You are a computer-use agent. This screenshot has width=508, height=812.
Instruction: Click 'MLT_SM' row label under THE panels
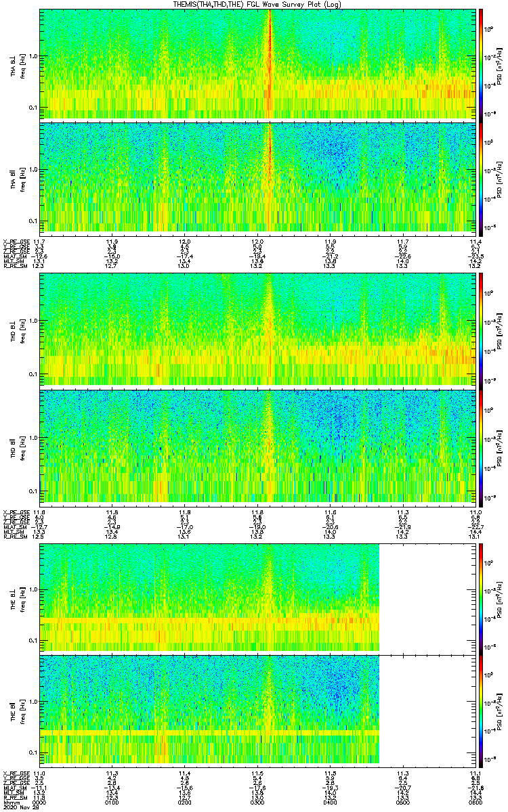pos(14,792)
